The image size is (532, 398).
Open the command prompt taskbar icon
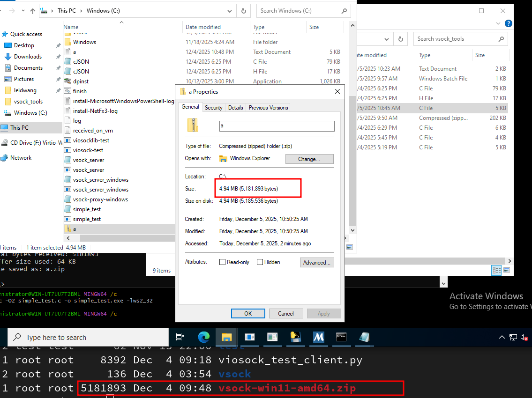tap(341, 337)
